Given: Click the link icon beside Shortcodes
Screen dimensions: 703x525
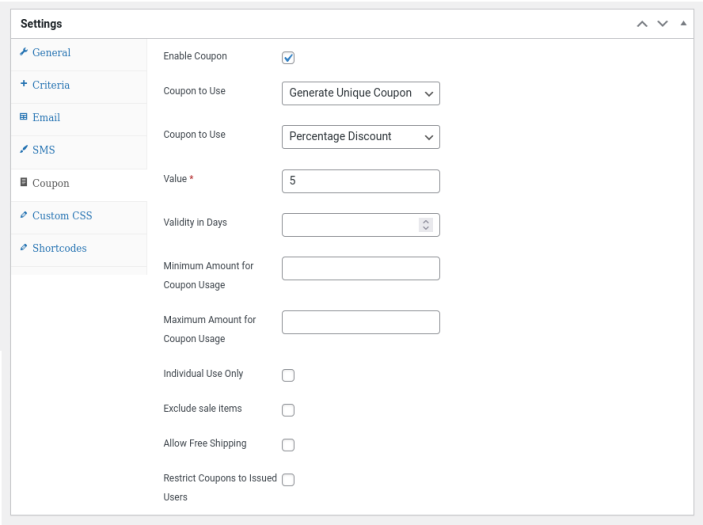Looking at the screenshot, I should [x=24, y=248].
